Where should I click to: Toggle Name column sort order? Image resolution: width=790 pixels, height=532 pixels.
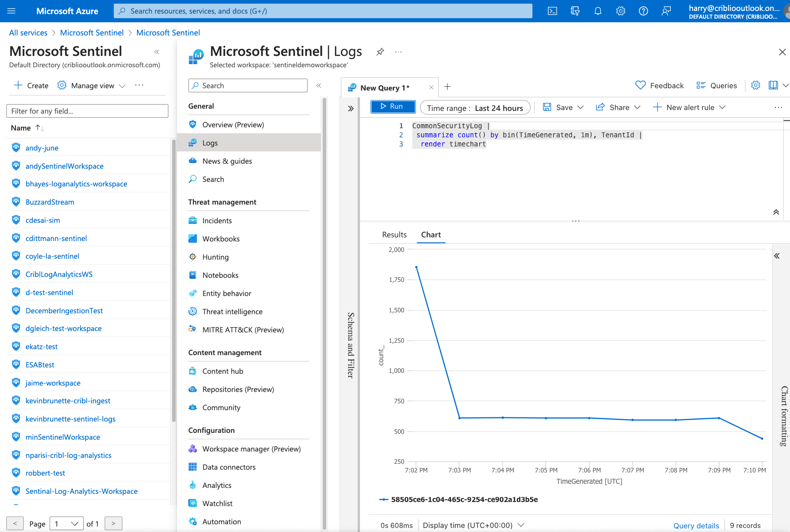pos(40,128)
